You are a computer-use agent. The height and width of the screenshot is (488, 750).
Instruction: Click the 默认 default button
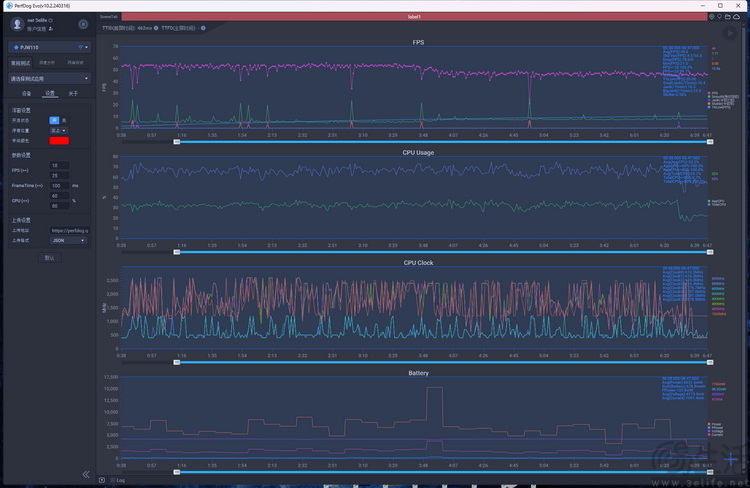coord(49,258)
